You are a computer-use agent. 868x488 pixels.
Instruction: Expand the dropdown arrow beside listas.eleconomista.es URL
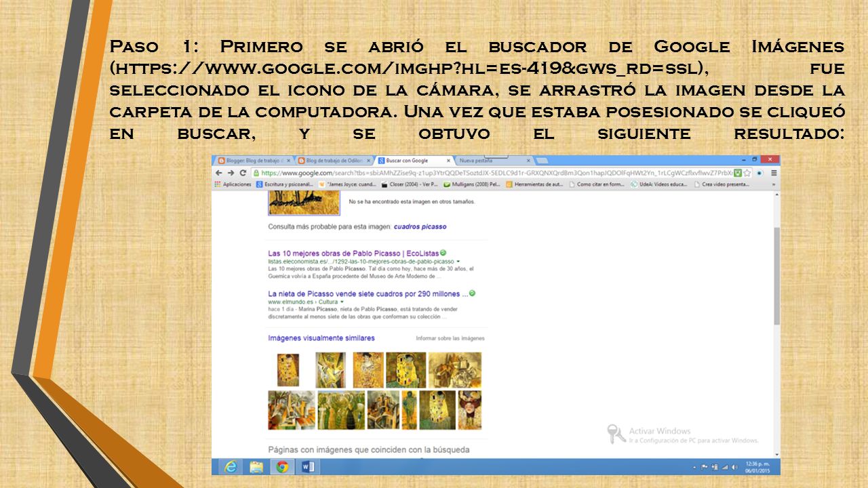458,261
